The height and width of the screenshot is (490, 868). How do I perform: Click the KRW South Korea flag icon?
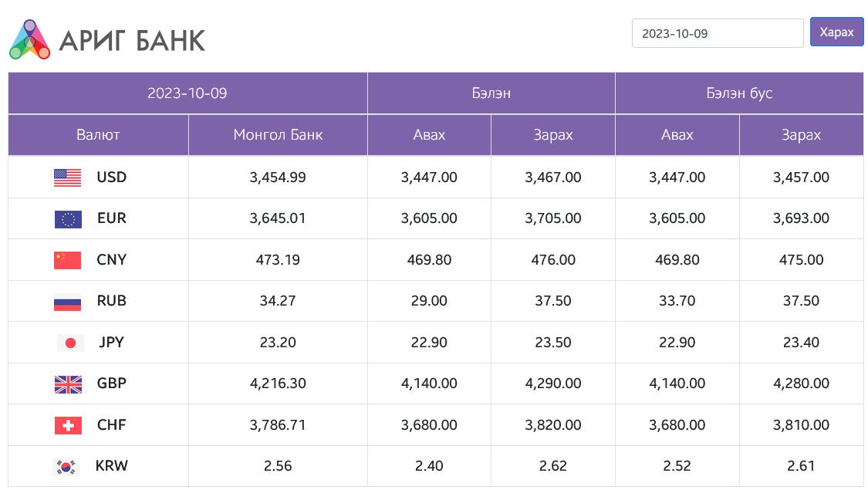tap(66, 466)
